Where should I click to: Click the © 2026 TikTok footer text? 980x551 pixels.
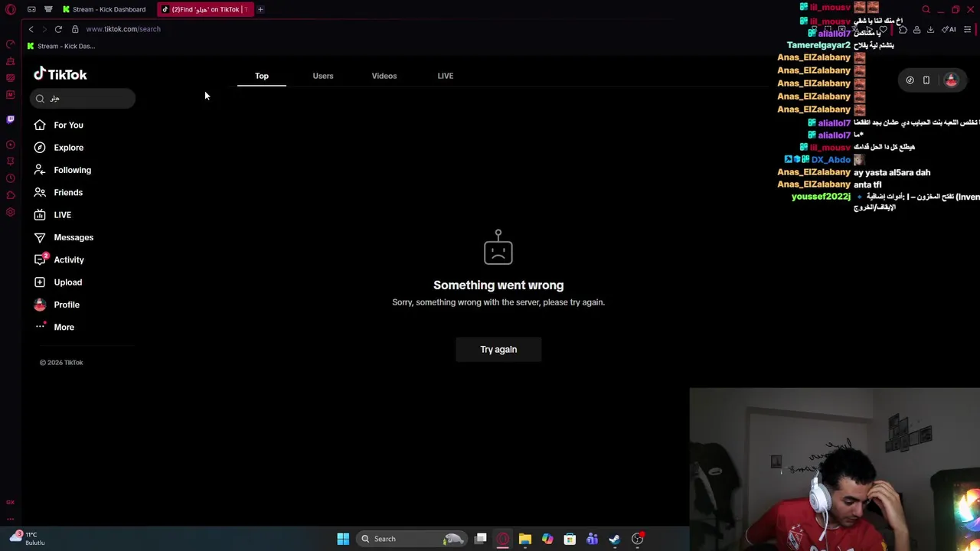(61, 363)
